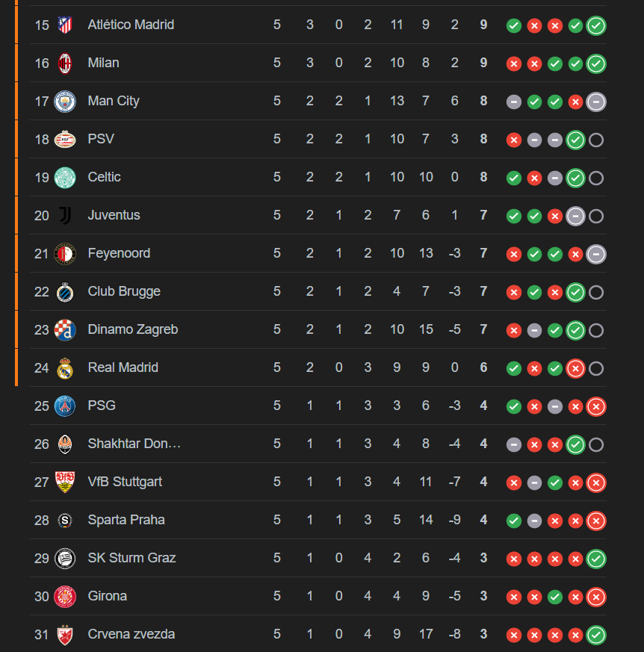Viewport: 644px width, 652px height.
Task: Click SK Sturm Graz's latest win indicator
Action: click(596, 559)
